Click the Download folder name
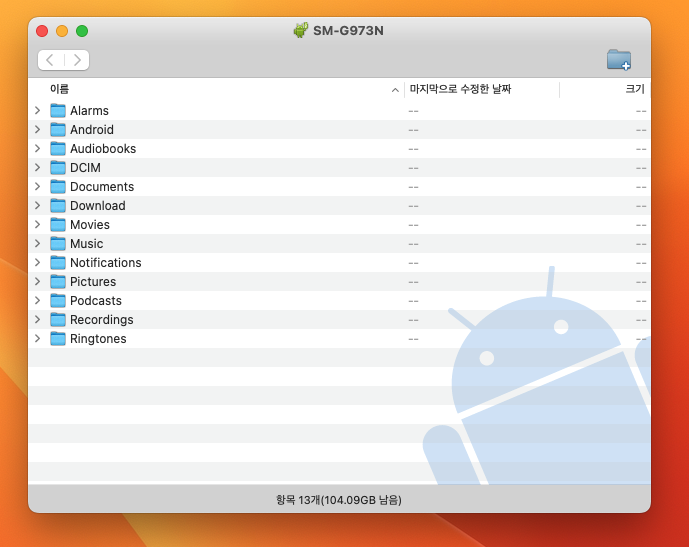Screen dimensions: 689x547 pyautogui.click(x=98, y=206)
